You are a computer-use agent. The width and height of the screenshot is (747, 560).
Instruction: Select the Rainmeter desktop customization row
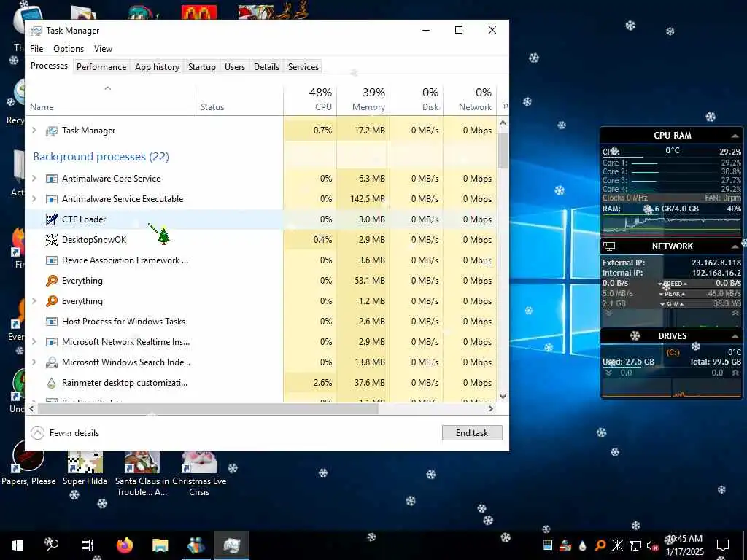point(261,383)
